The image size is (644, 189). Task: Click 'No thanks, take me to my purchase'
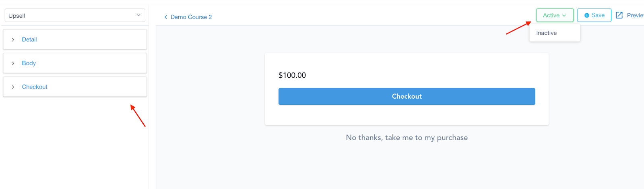[x=407, y=137]
